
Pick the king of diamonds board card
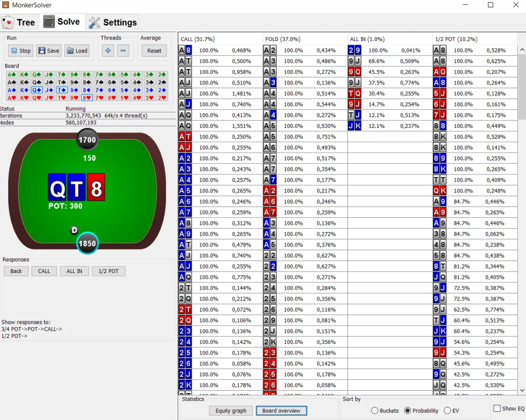[x=24, y=90]
